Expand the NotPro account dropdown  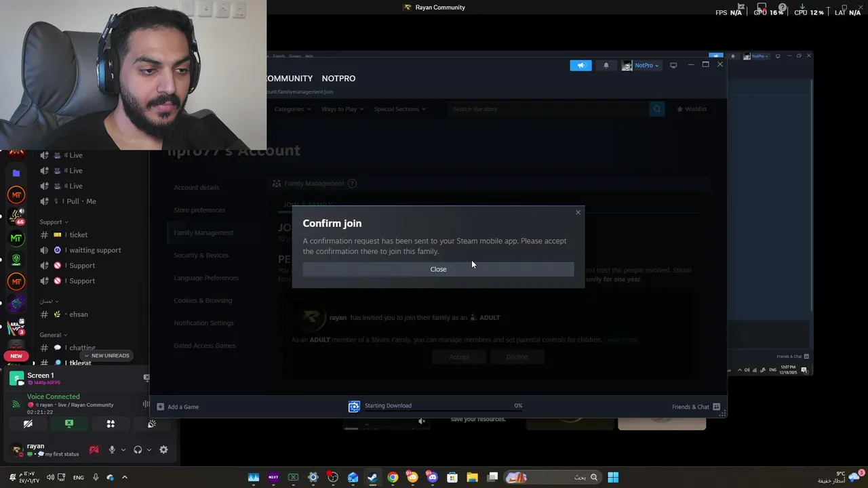[642, 66]
